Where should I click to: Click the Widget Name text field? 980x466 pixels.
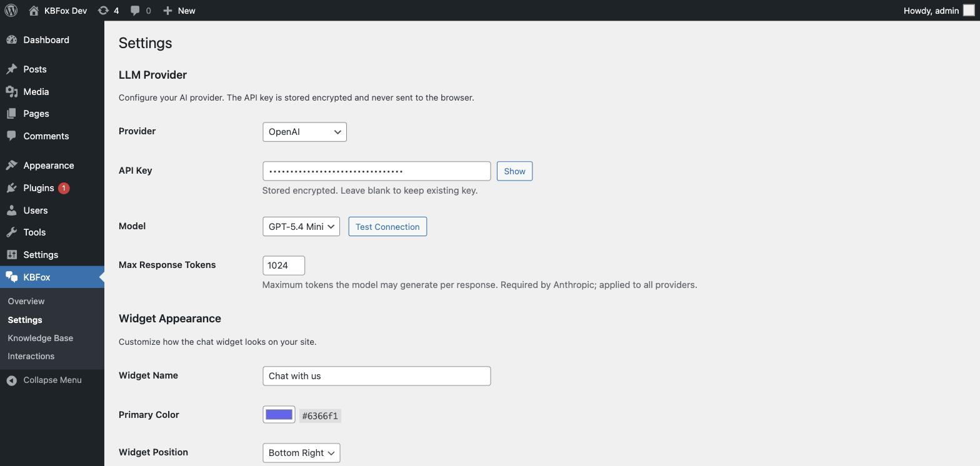pos(376,376)
